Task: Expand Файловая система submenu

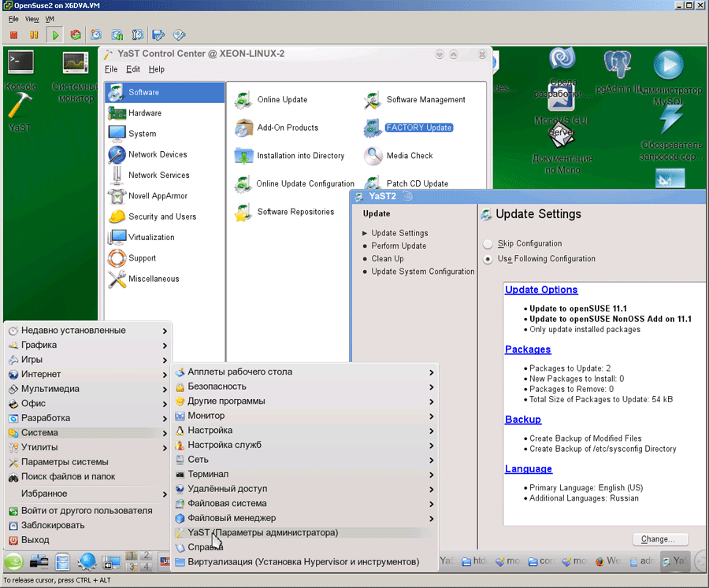Action: pos(304,504)
